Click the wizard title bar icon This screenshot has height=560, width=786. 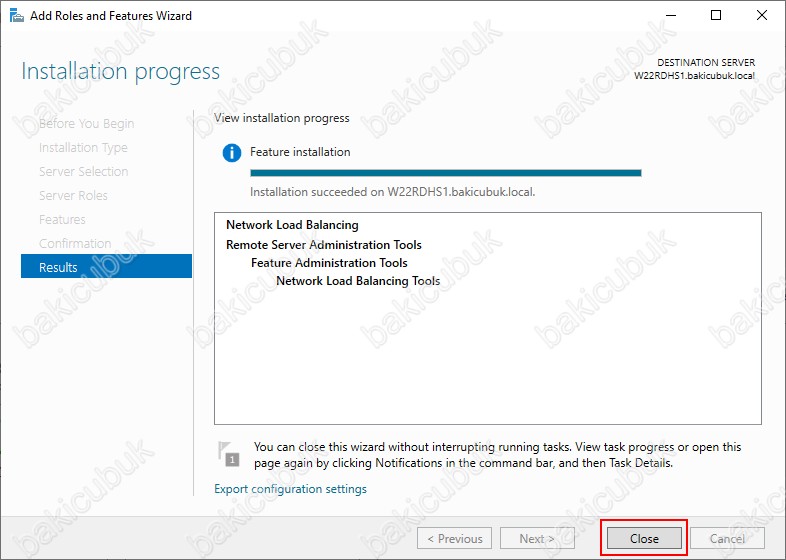tap(17, 16)
